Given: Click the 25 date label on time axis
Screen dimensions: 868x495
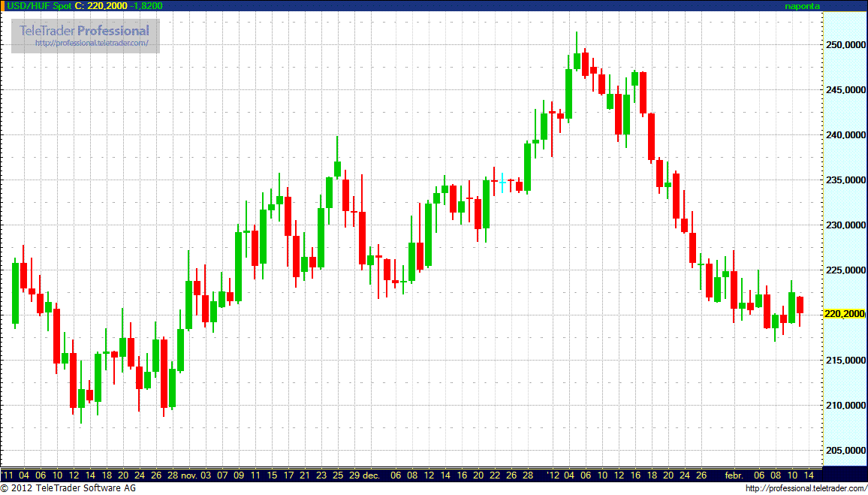Looking at the screenshot, I should (x=338, y=475).
